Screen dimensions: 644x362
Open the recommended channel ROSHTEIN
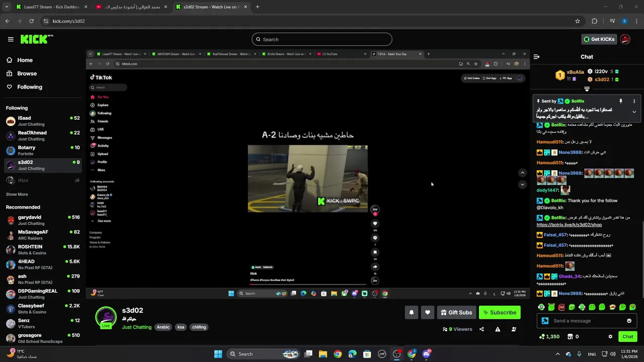43,250
